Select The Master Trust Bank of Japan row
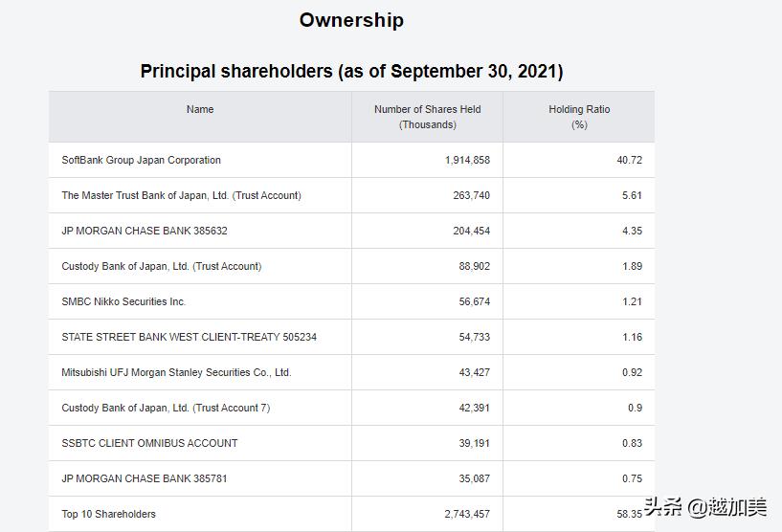The width and height of the screenshot is (782, 532). (x=181, y=196)
